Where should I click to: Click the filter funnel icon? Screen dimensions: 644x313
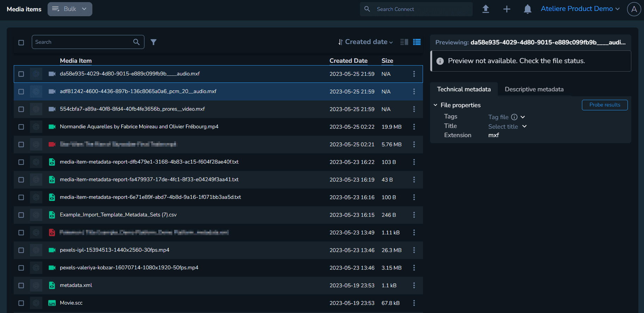click(x=153, y=42)
